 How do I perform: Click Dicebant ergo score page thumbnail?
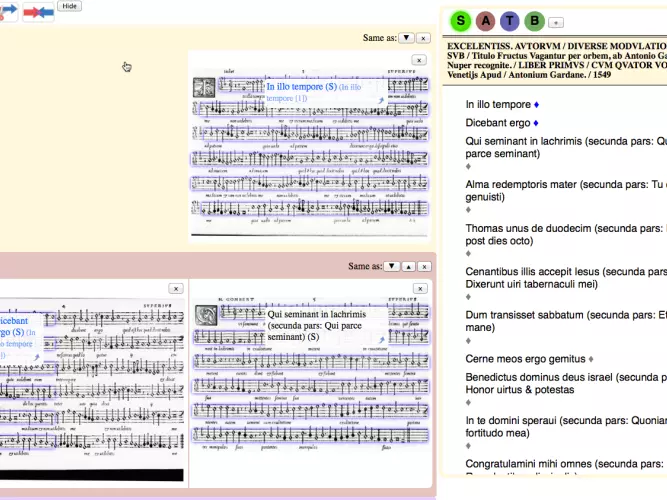point(92,389)
